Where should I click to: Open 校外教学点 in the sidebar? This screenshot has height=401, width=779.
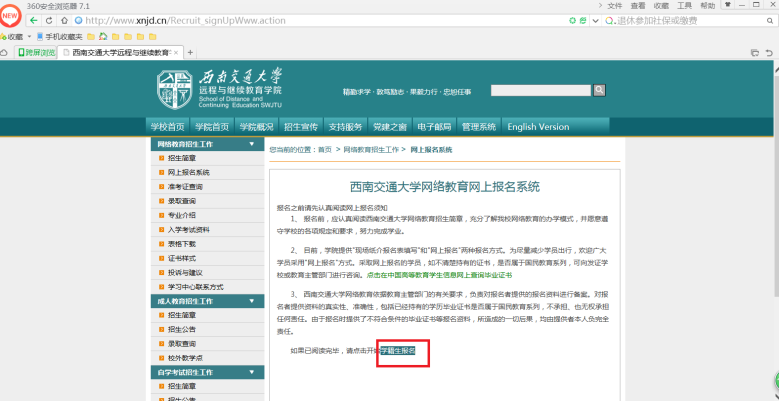(185, 358)
